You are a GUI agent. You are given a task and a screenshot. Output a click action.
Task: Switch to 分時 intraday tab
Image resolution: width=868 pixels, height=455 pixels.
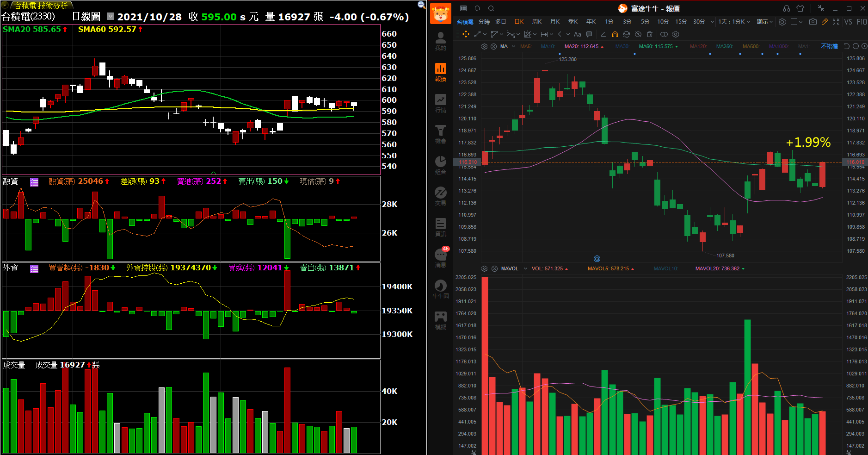(484, 22)
